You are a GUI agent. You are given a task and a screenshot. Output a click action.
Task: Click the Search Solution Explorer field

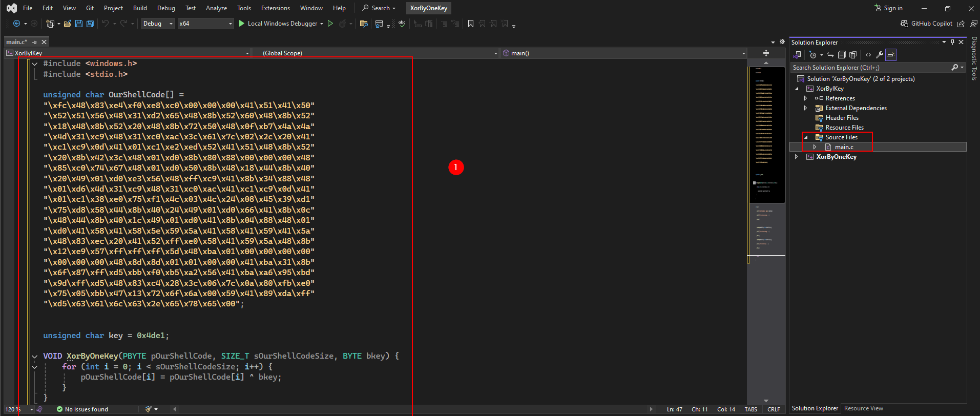[878, 68]
